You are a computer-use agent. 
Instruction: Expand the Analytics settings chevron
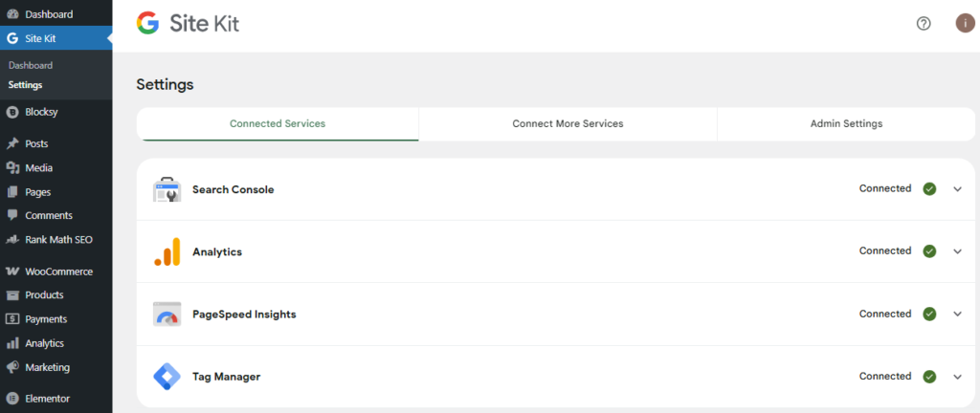[x=957, y=251]
